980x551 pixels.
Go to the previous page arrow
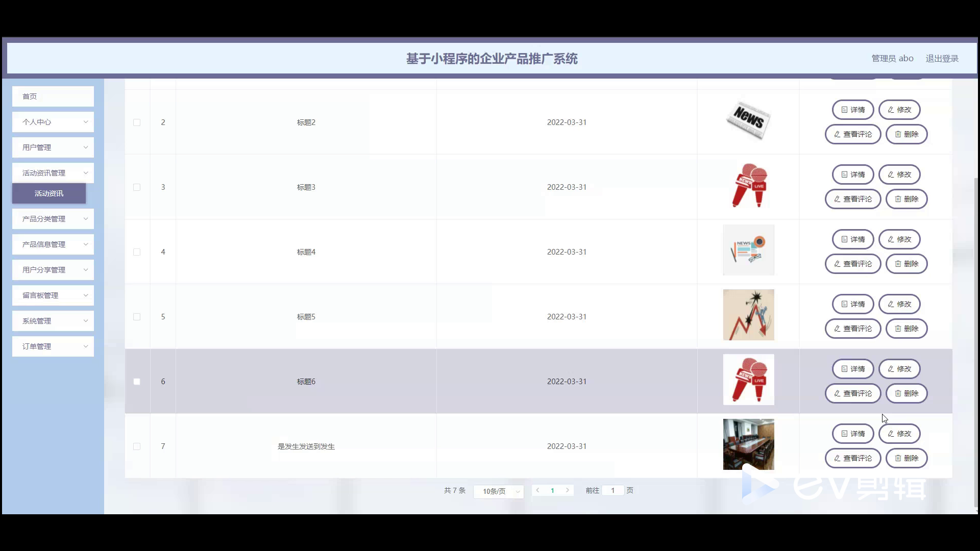pyautogui.click(x=537, y=490)
